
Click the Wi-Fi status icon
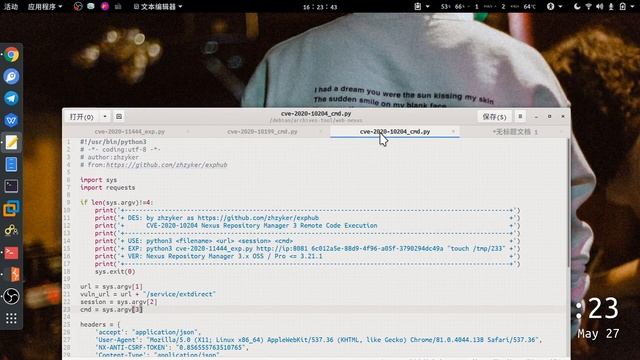click(x=589, y=7)
